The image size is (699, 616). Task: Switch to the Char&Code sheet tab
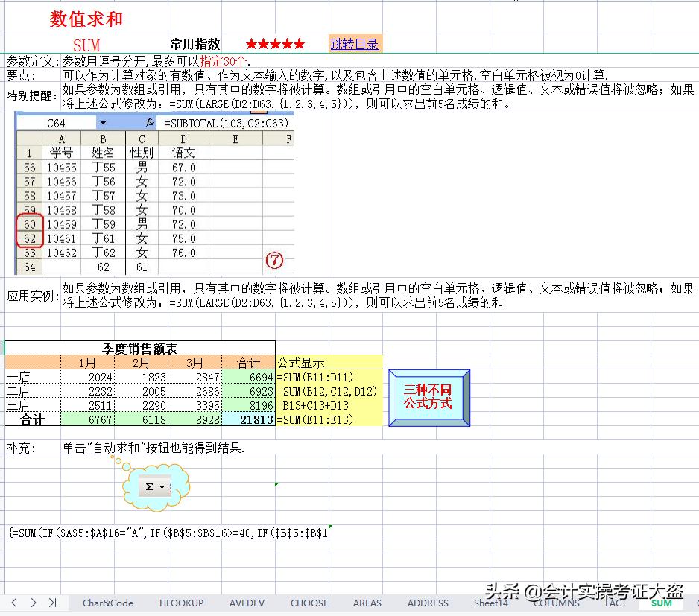[108, 603]
